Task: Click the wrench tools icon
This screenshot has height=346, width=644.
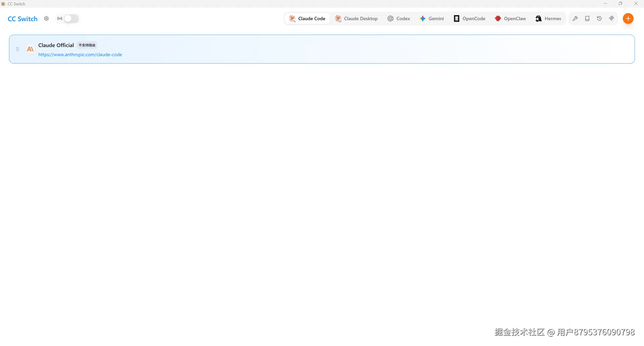Action: 575,18
